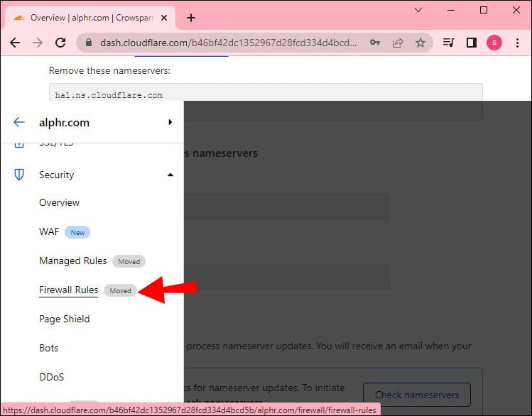Click the address bar URL

228,43
